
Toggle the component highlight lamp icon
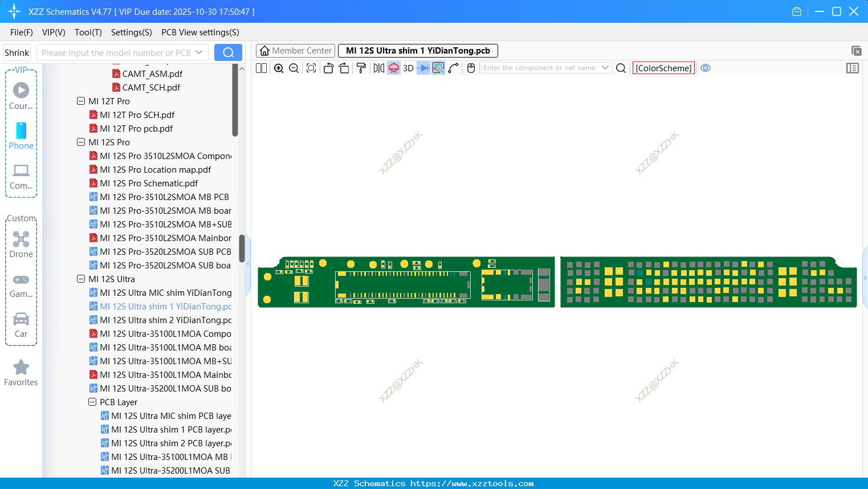pos(393,68)
